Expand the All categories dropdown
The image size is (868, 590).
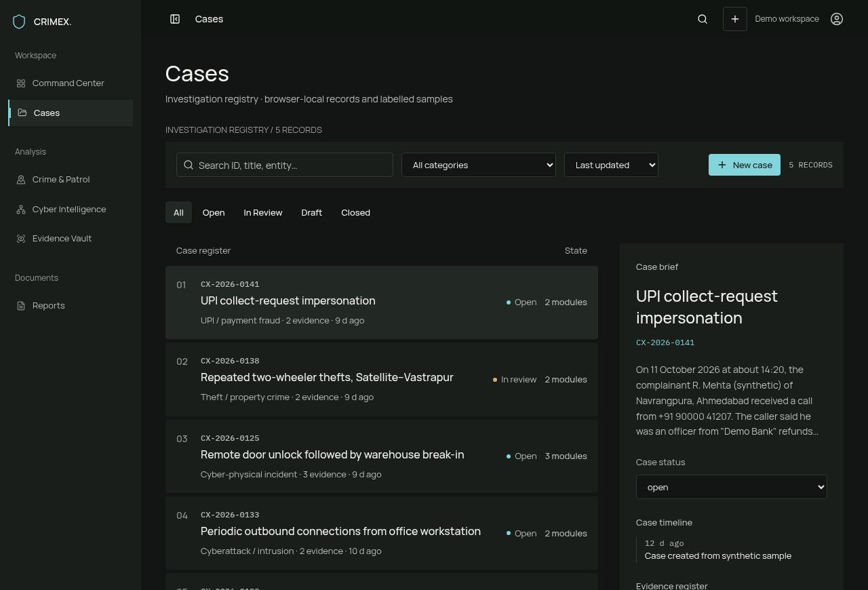coord(479,165)
